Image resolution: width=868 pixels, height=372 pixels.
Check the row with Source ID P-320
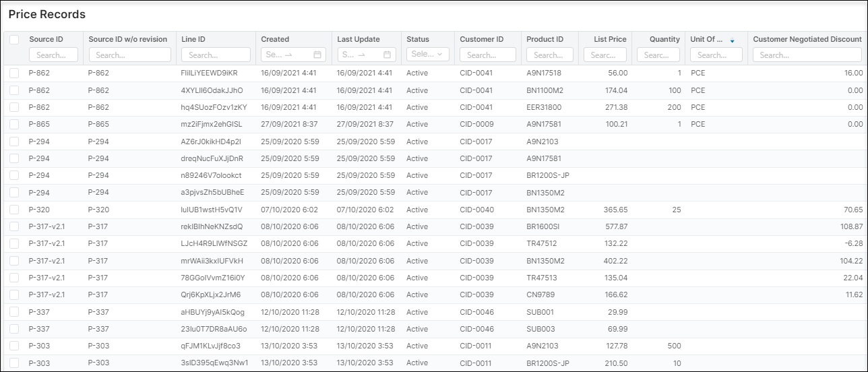coord(14,210)
